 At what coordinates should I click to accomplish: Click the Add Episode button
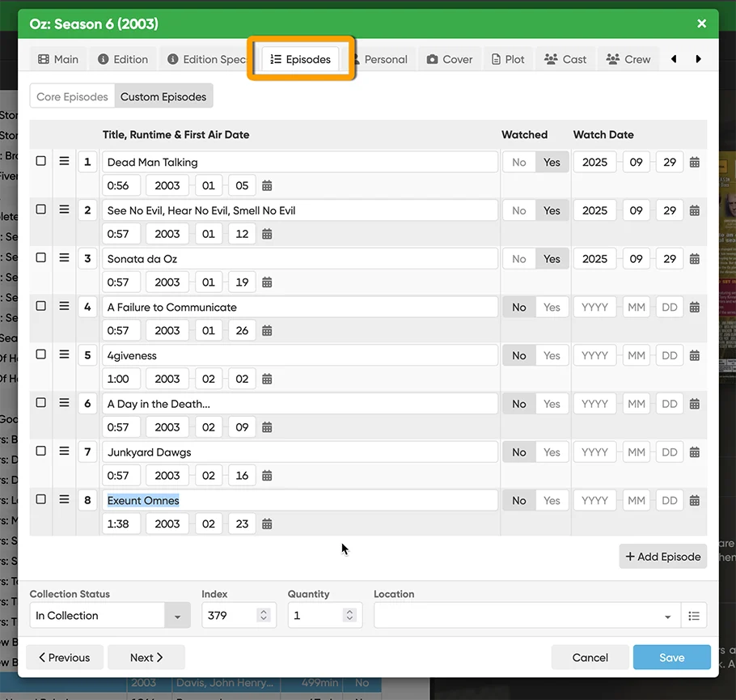663,557
